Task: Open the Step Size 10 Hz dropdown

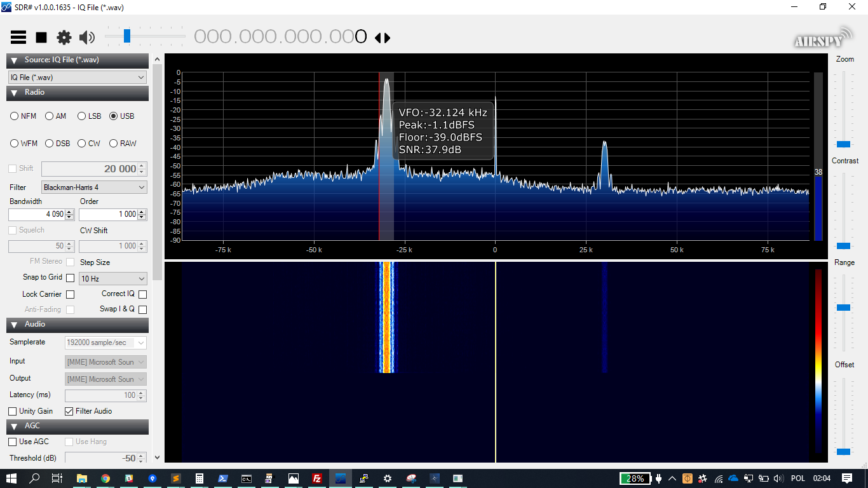Action: tap(113, 279)
